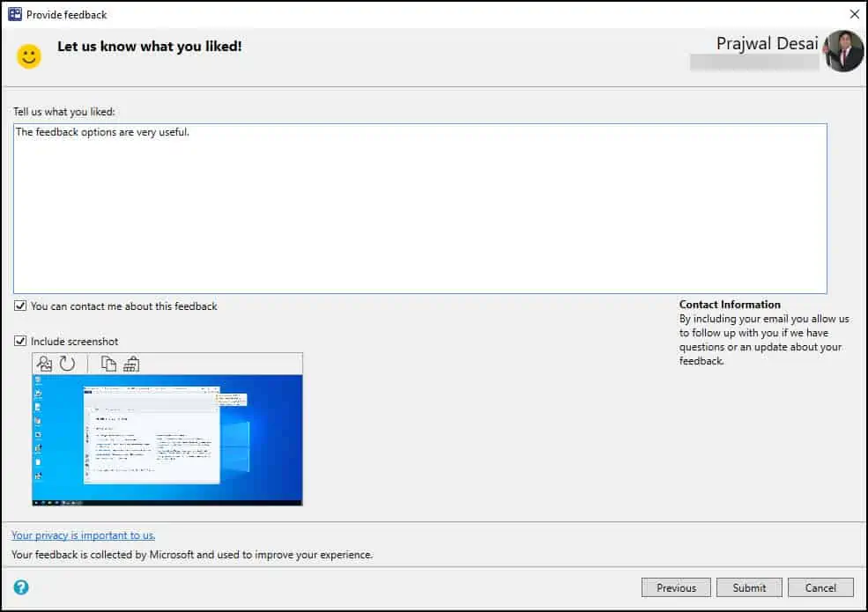Image resolution: width=868 pixels, height=612 pixels.
Task: Click the name Prajwal Desai
Action: [x=767, y=44]
